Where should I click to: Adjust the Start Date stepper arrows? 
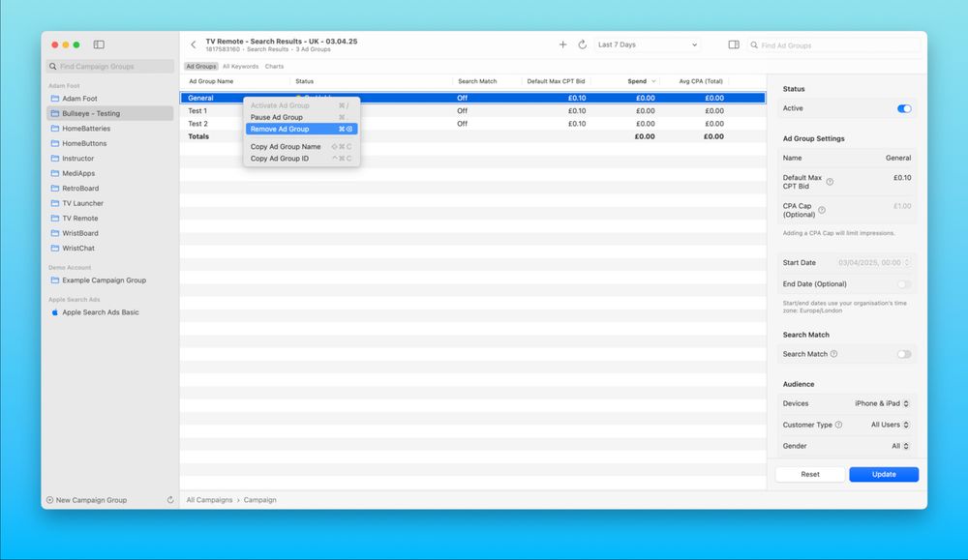(x=907, y=263)
